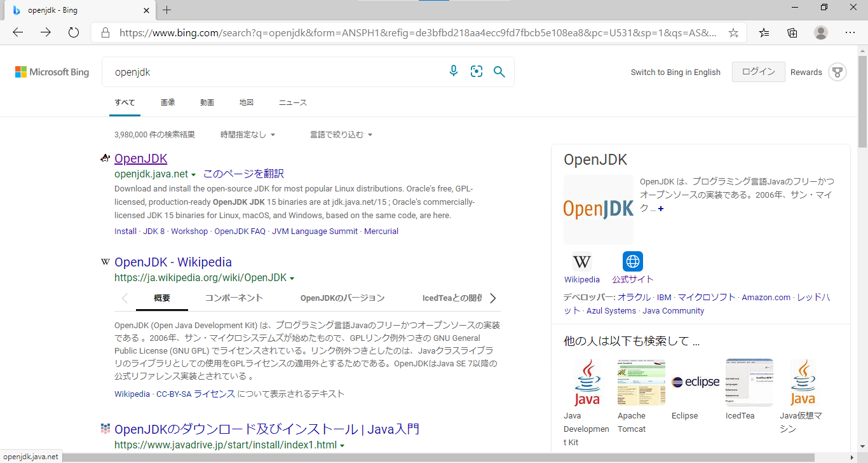868x463 pixels.
Task: Reload the current page
Action: (74, 32)
